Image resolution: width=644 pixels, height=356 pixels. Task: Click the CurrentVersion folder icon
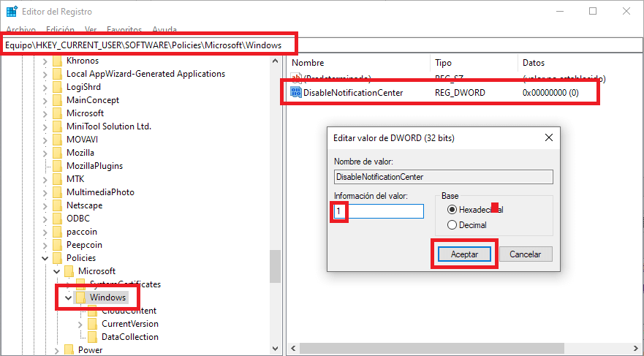[93, 324]
